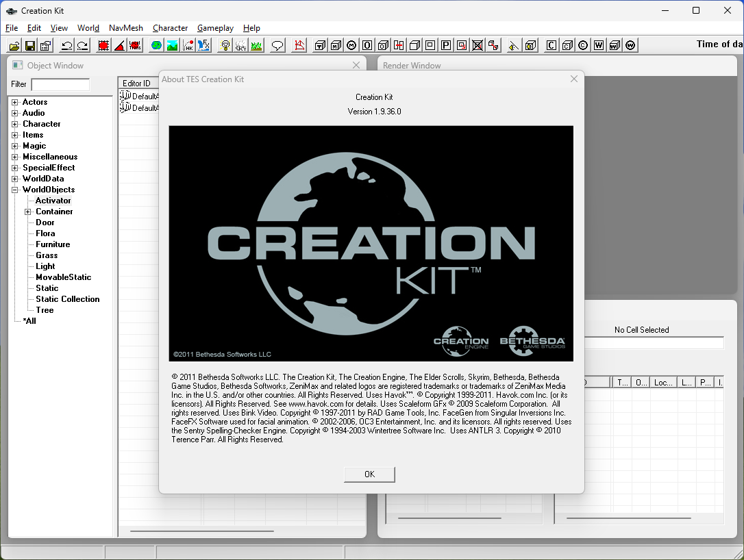
Task: Click the cube icon labeled M
Action: click(336, 45)
